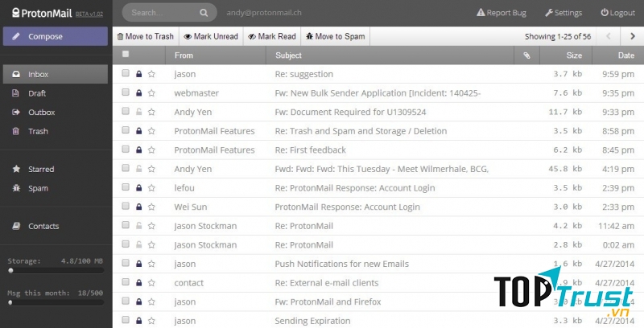The image size is (644, 328).
Task: Toggle the select-all checkbox in header
Action: 126,54
